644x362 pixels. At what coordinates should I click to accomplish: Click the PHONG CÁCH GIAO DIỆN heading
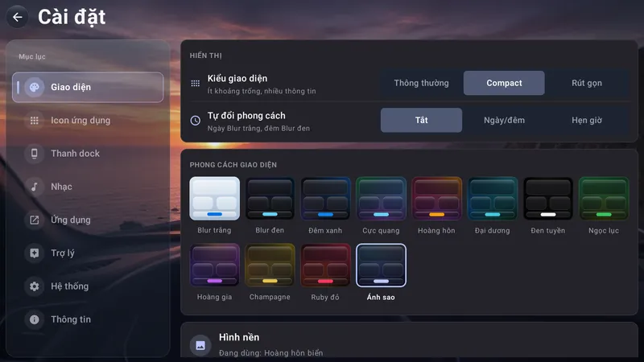tap(233, 165)
